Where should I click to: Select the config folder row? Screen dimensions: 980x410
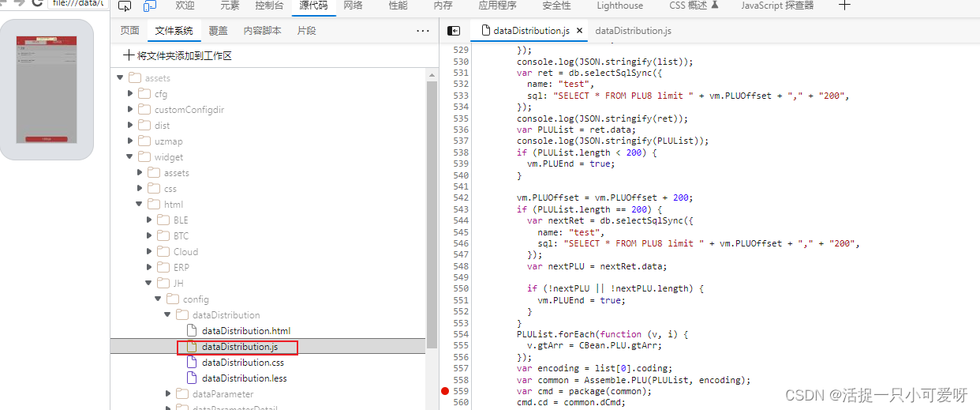(x=268, y=299)
